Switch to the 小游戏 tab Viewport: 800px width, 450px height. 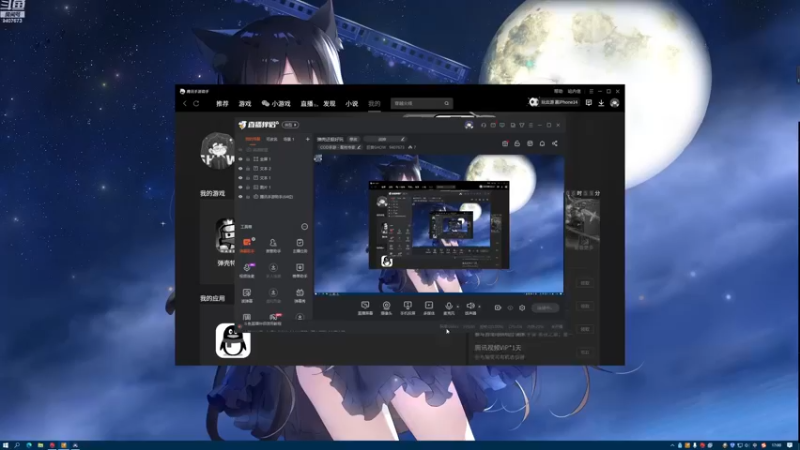pyautogui.click(x=276, y=104)
